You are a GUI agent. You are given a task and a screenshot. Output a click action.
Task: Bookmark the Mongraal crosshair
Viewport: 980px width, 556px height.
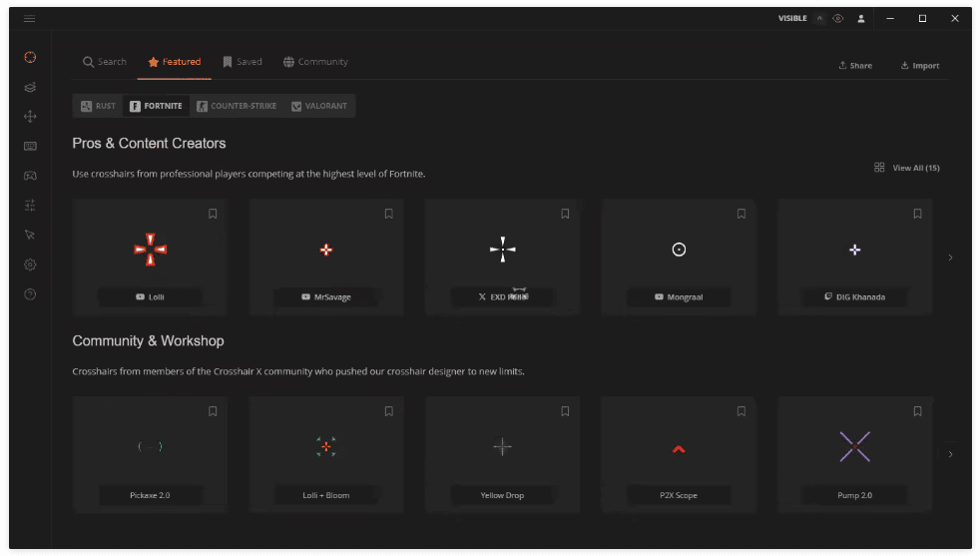pos(741,214)
